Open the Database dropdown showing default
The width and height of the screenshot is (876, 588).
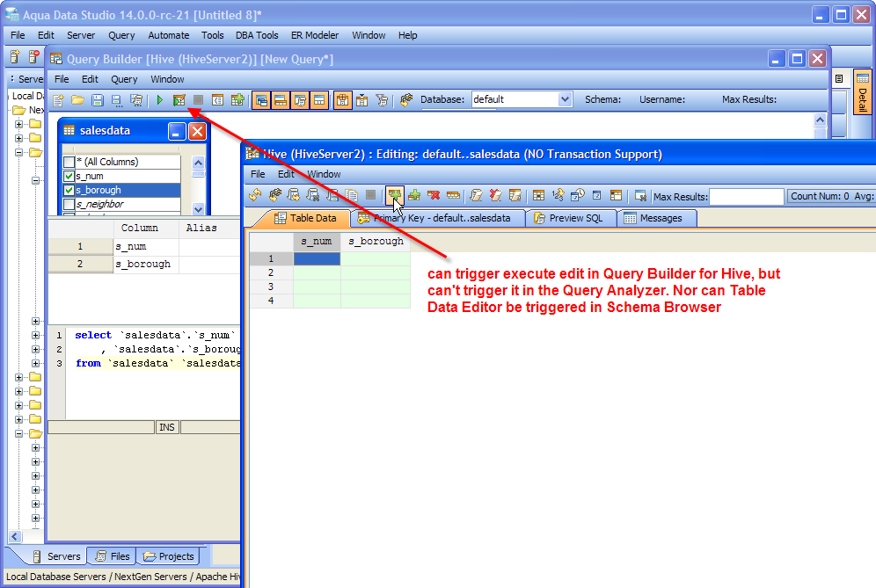pyautogui.click(x=565, y=99)
